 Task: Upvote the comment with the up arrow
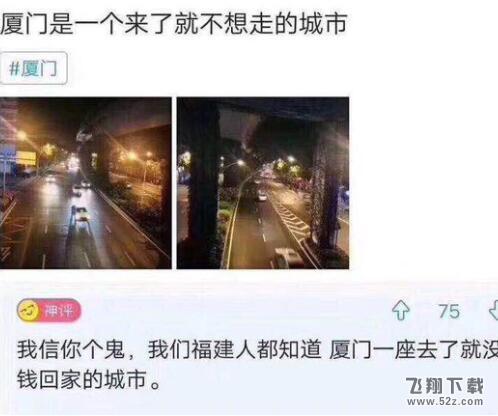(401, 310)
